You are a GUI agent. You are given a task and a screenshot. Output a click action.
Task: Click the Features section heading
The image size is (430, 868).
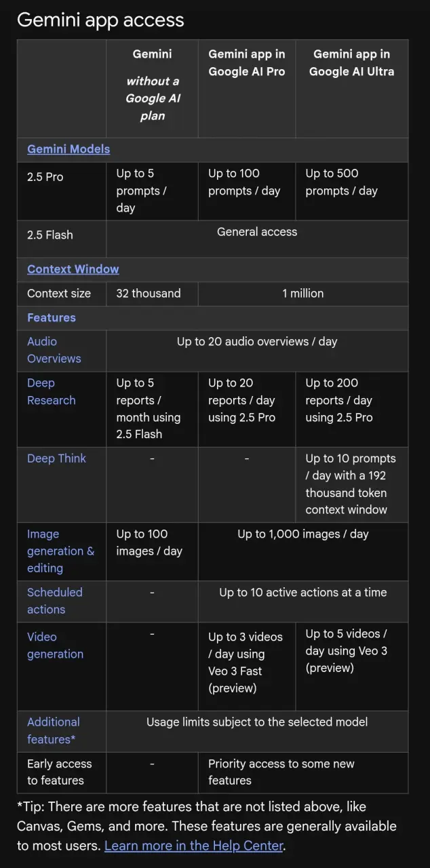click(52, 318)
